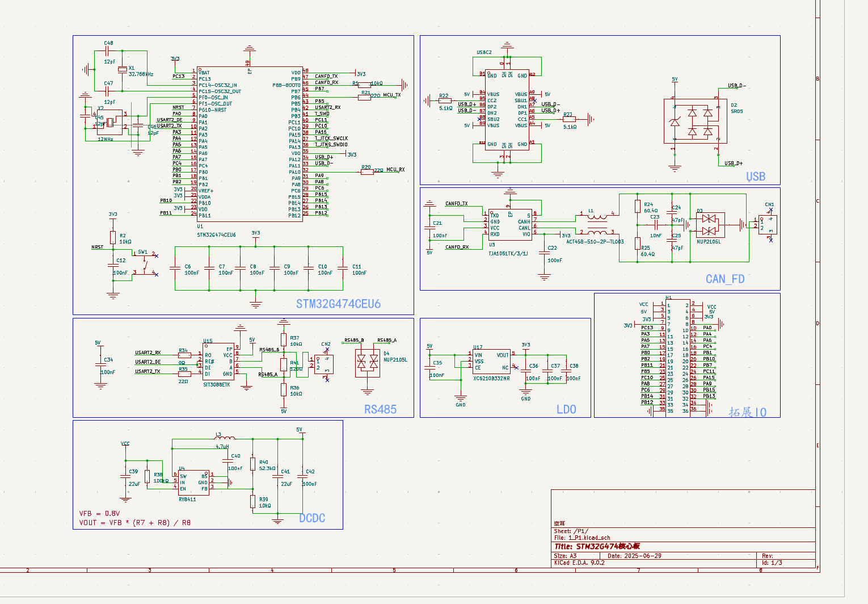868x604 pixels.
Task: Select resistor R22 on the CC2 line
Action: [x=445, y=101]
